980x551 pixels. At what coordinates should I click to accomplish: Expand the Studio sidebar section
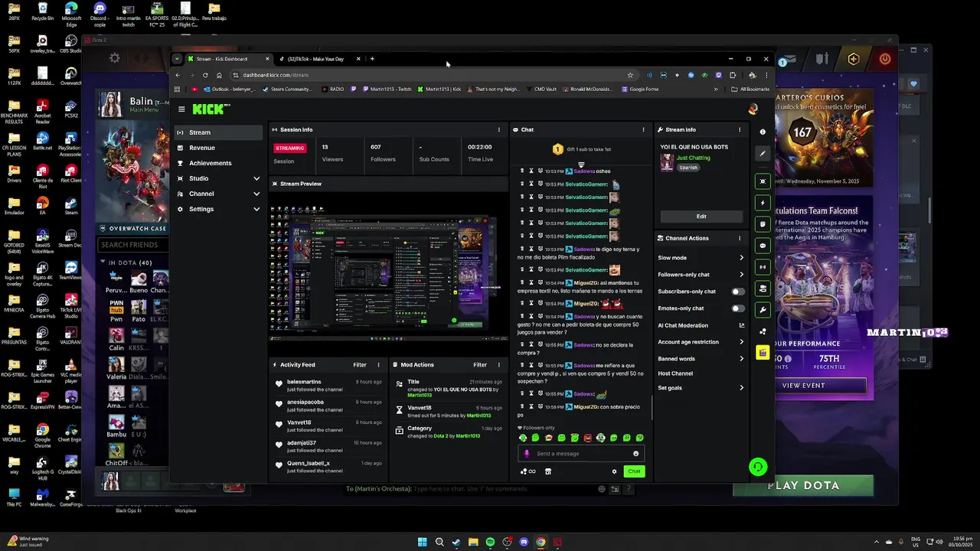tap(218, 178)
